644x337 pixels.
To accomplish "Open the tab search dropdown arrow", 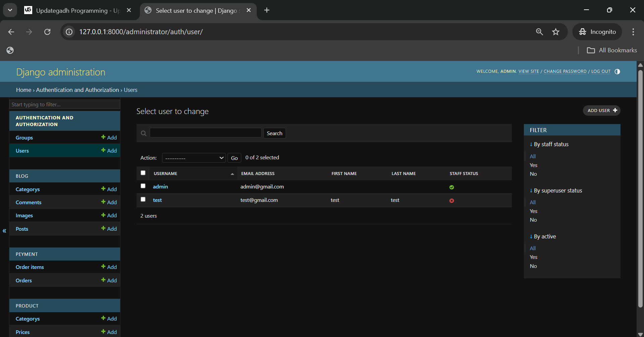I will (x=10, y=10).
